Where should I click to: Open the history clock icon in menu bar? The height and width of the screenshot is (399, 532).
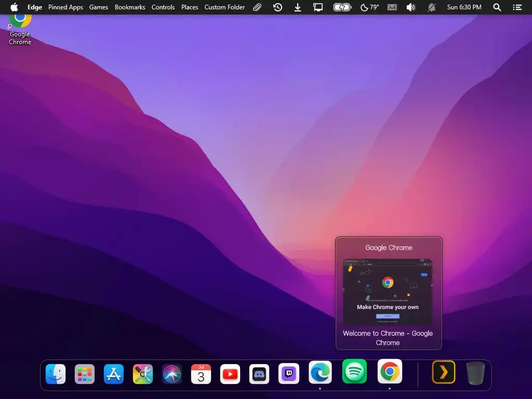click(x=277, y=7)
